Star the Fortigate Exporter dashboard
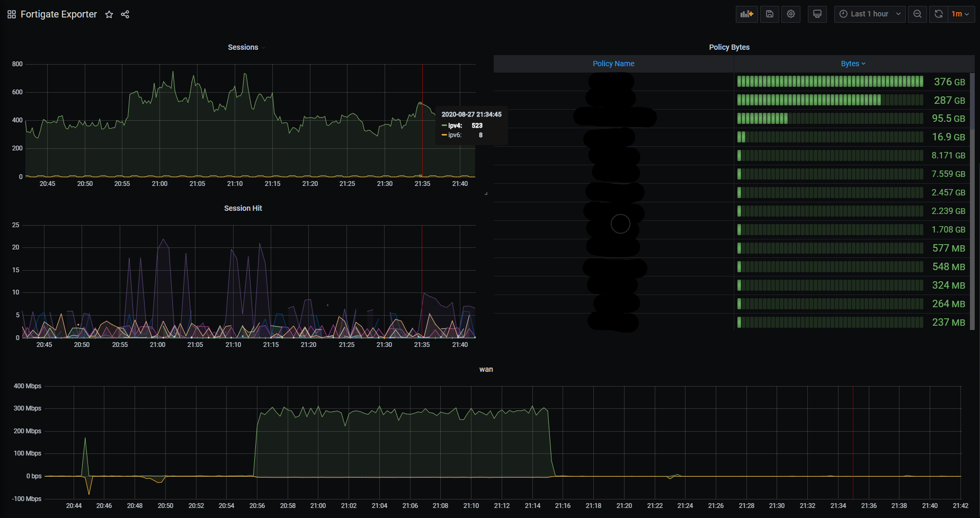This screenshot has height=518, width=980. pos(109,14)
